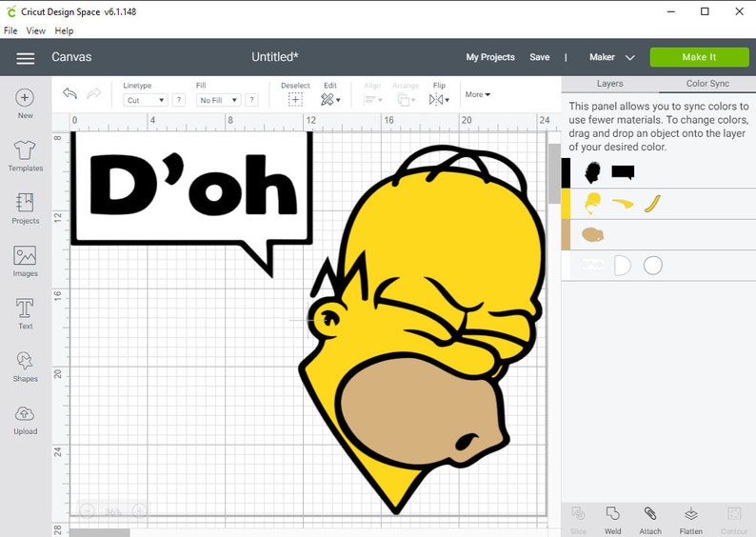Select the Homer head image on canvas
The image size is (756, 537).
tap(424, 329)
